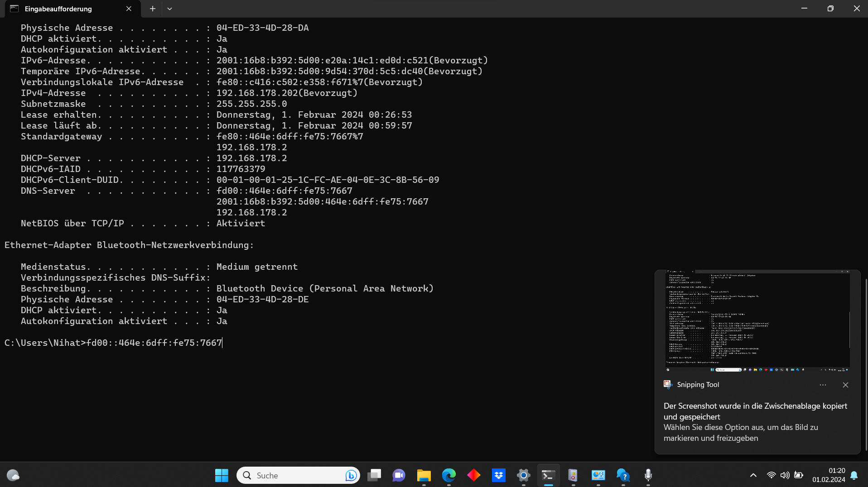Mute audio via the tray speaker icon
The image size is (868, 487).
pyautogui.click(x=784, y=475)
